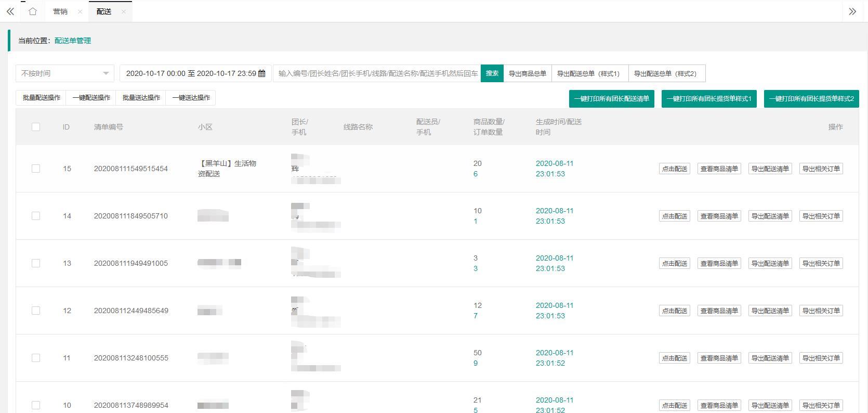Image resolution: width=868 pixels, height=413 pixels.
Task: Open the date range picker field
Action: [191, 73]
